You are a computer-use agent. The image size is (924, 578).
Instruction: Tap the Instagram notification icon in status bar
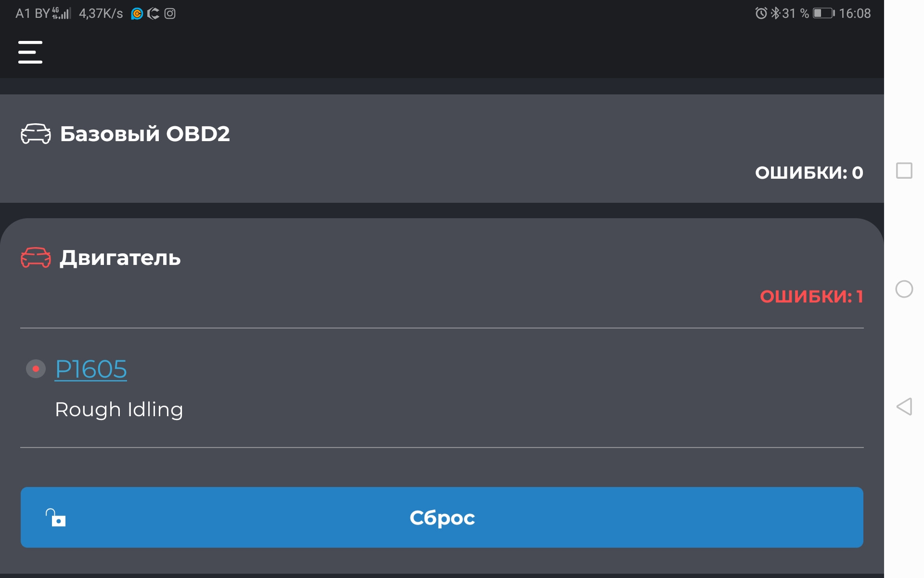pos(170,13)
